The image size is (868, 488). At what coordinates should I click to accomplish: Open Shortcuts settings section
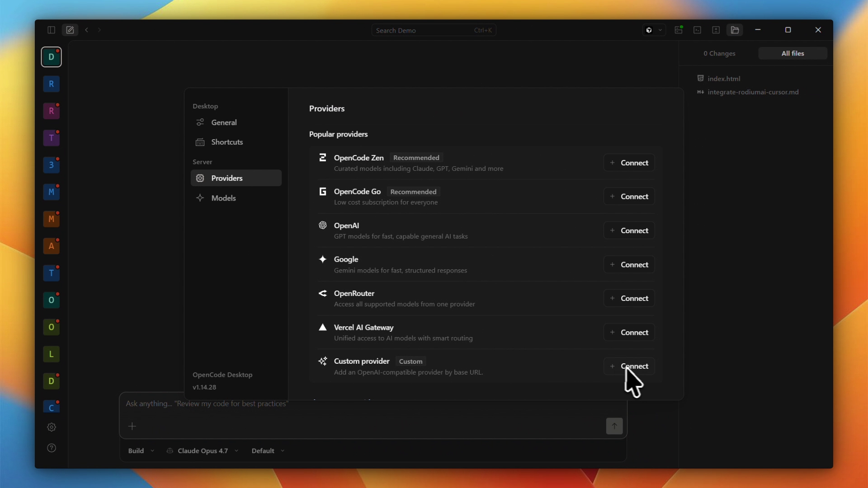236,142
